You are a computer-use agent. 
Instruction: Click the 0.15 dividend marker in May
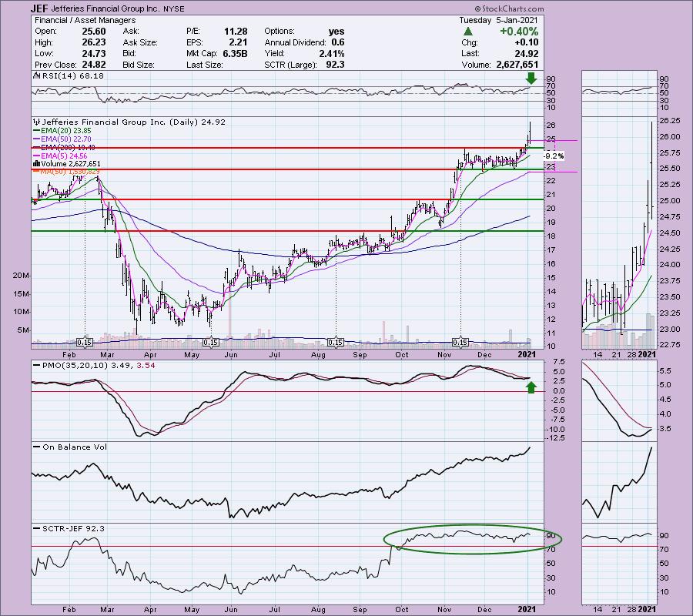(x=210, y=343)
